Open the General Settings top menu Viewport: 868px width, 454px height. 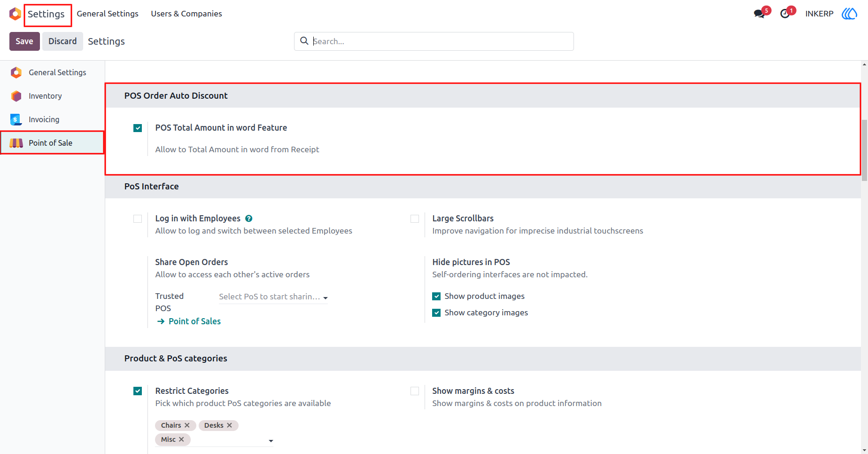pyautogui.click(x=108, y=14)
